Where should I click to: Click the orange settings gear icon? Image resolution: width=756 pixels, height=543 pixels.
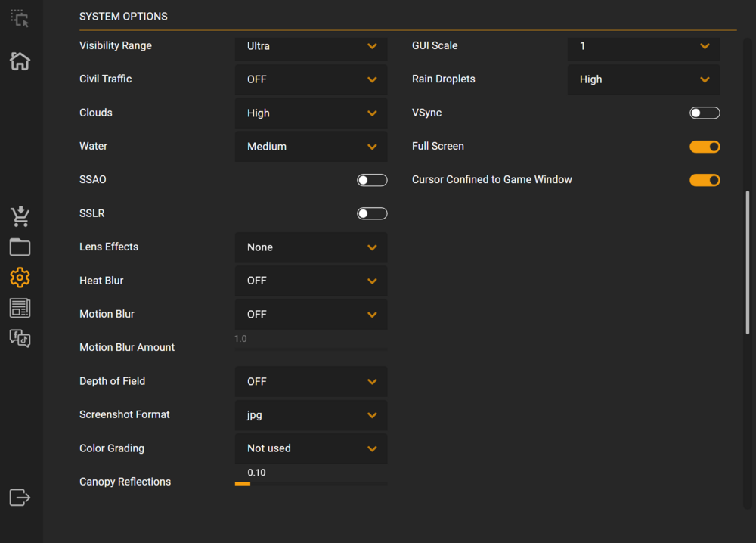20,278
